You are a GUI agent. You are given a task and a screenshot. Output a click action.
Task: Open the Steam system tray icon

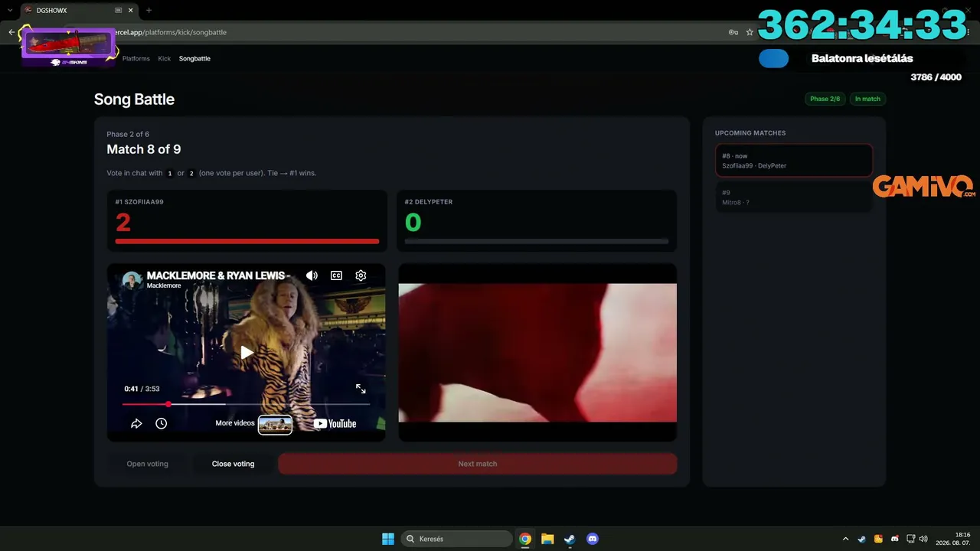[x=861, y=539]
